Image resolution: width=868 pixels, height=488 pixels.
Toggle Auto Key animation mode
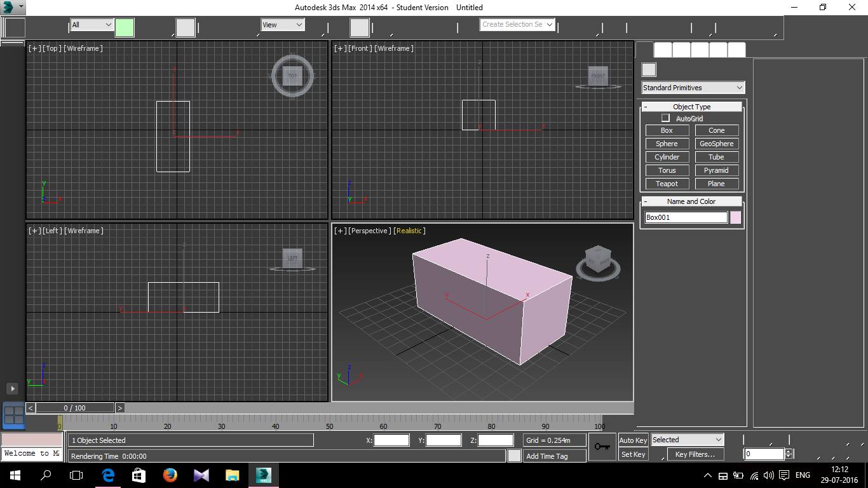click(633, 440)
